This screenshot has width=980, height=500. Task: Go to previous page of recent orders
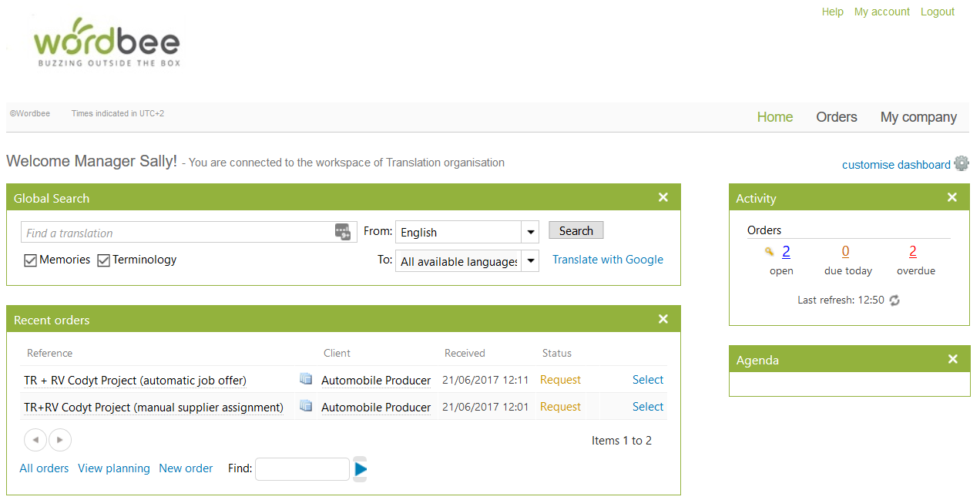pos(35,440)
